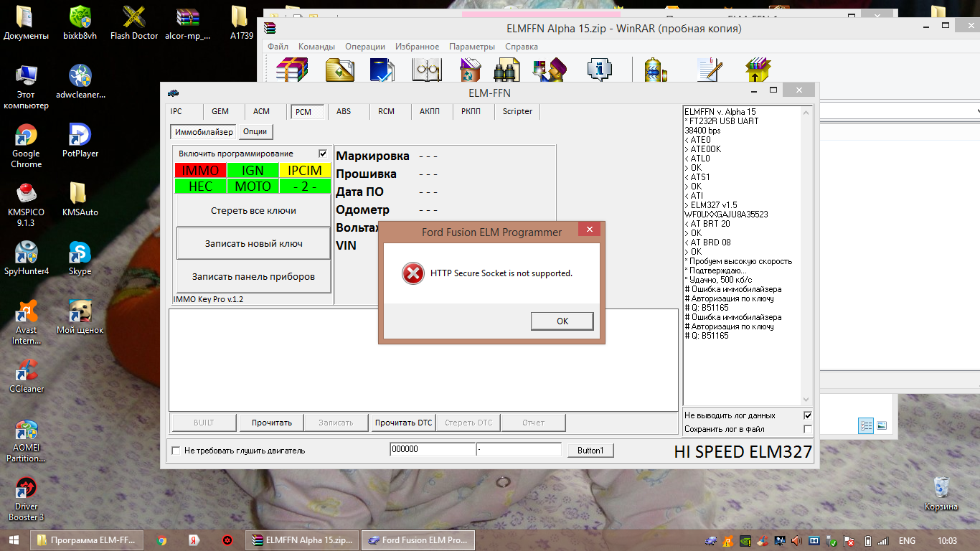Select the KMSPICO desktop icon
This screenshot has width=980, height=551.
27,204
